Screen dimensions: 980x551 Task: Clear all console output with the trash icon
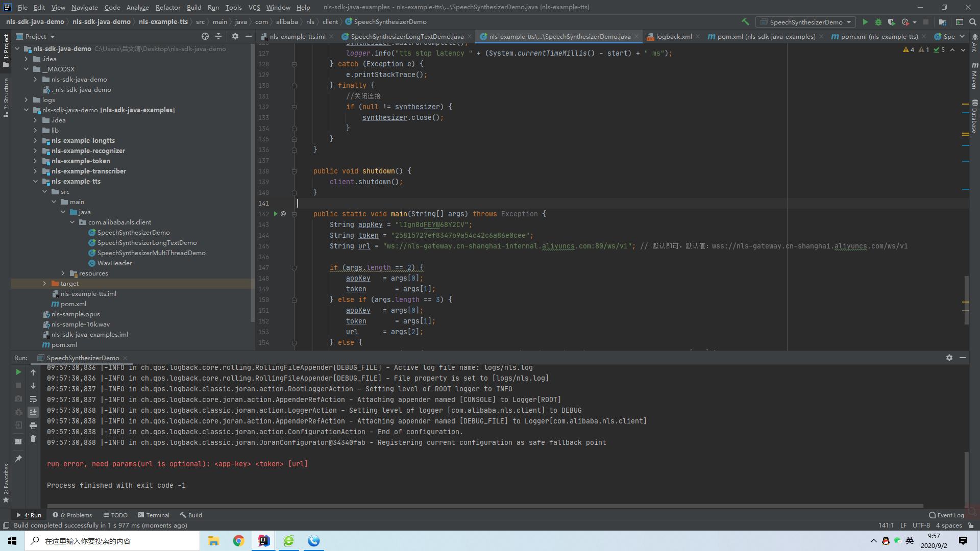click(x=33, y=439)
